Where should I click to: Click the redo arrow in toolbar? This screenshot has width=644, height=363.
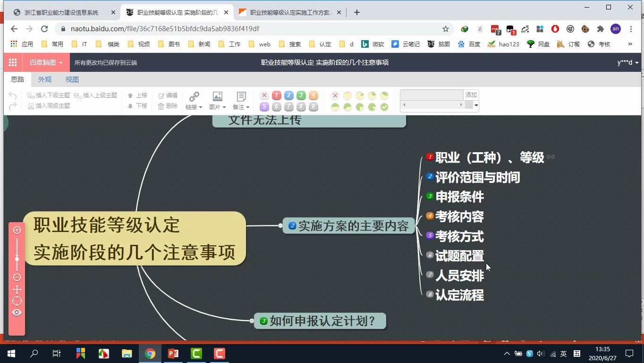(13, 106)
